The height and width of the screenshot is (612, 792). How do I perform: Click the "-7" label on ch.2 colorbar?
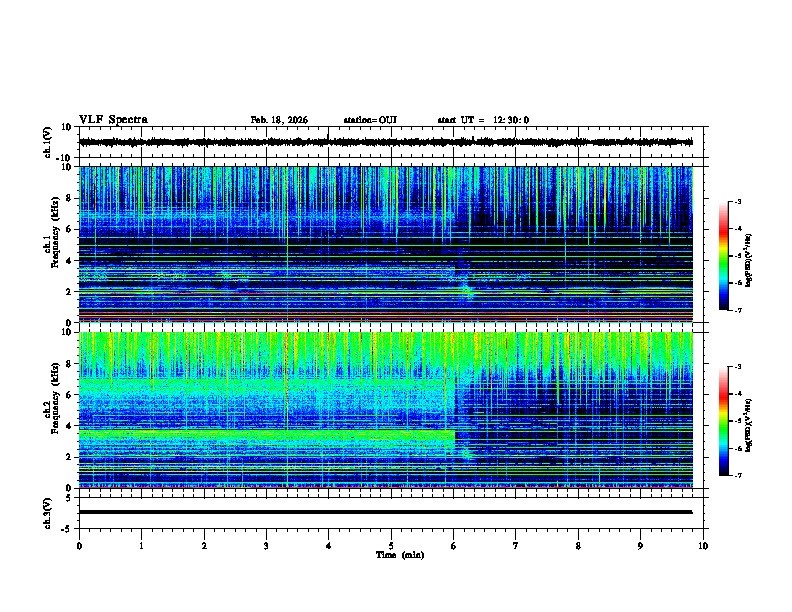click(x=737, y=475)
